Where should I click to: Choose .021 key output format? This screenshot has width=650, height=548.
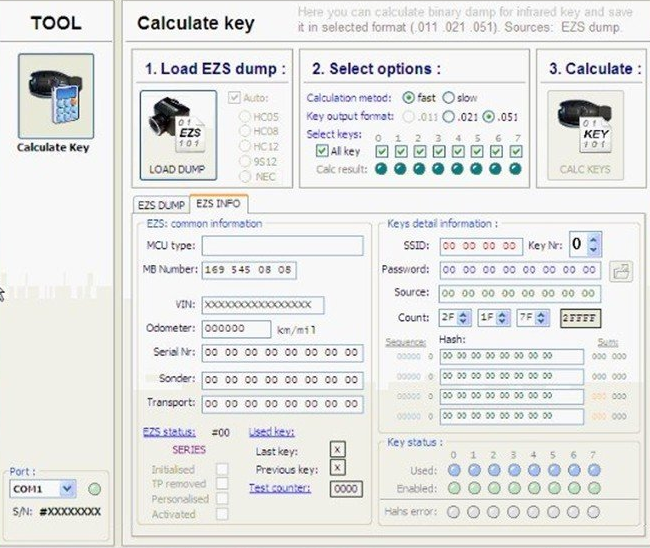point(449,116)
